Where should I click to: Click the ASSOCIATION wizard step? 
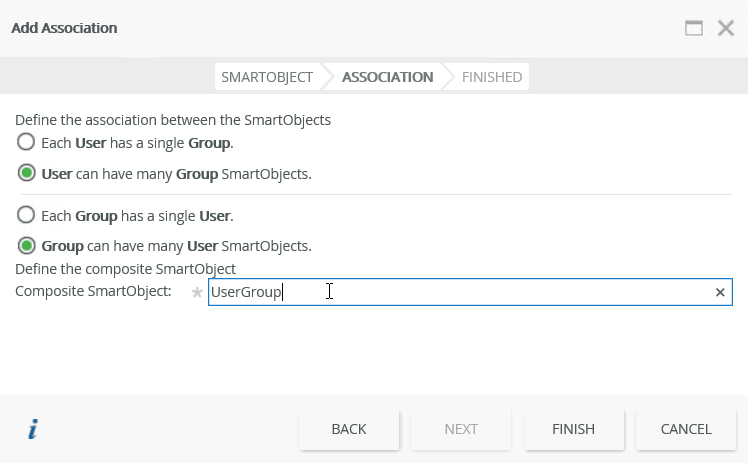(387, 77)
